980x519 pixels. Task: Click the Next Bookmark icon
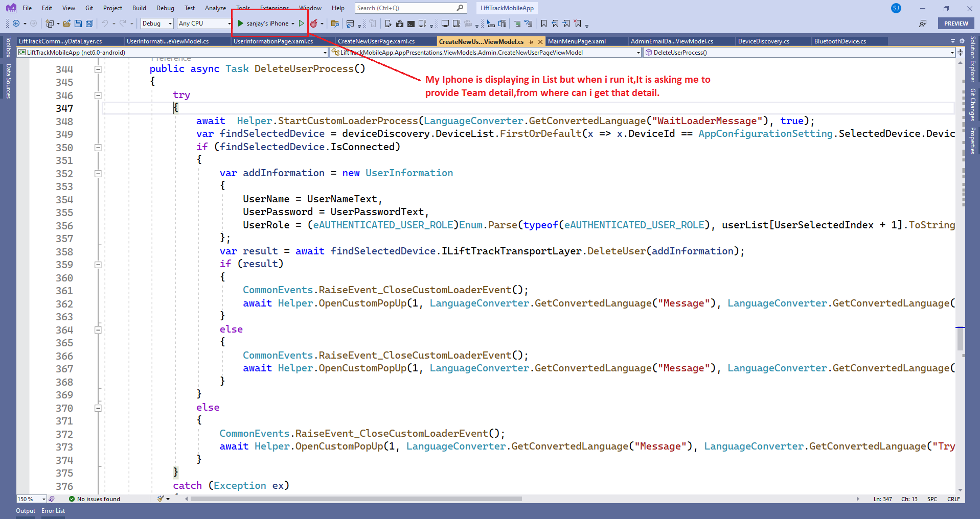tap(566, 23)
